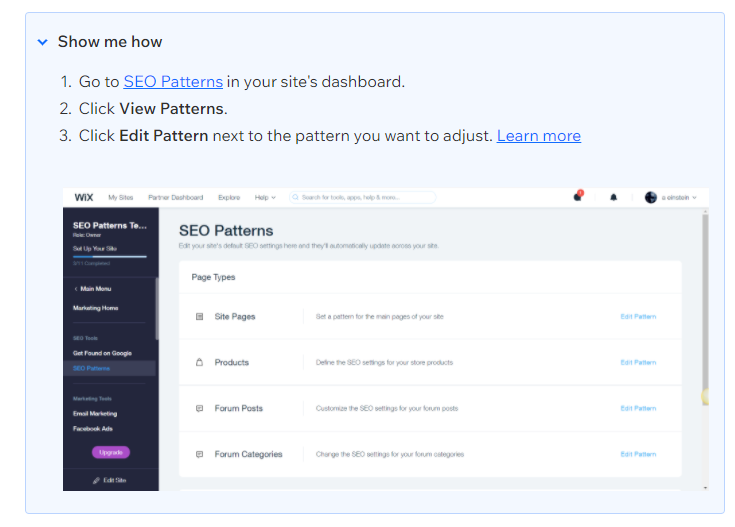Open the notifications bell icon
The image size is (735, 527).
(x=613, y=197)
